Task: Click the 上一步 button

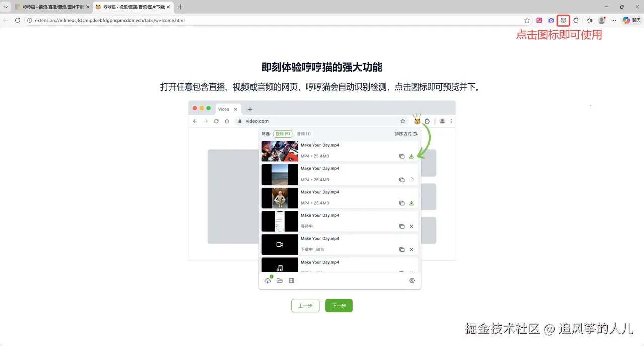Action: [x=305, y=305]
